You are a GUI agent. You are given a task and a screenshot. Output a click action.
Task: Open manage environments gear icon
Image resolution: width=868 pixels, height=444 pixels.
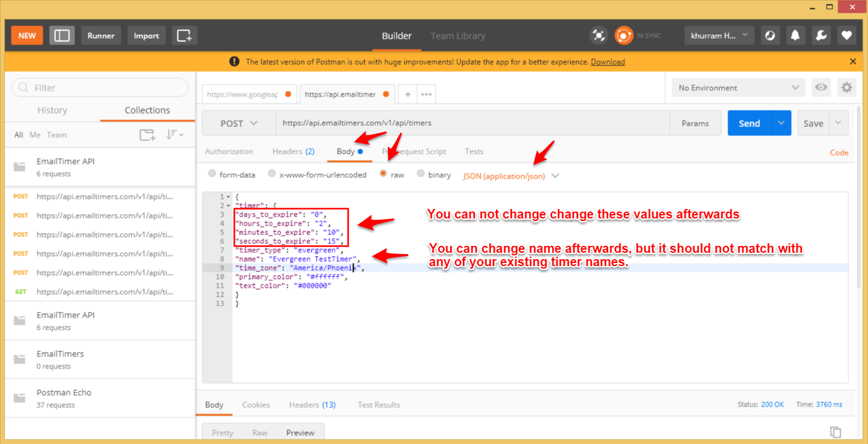(846, 88)
